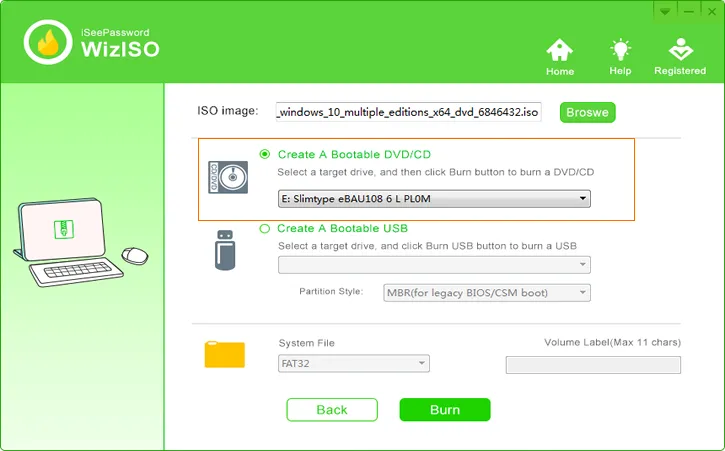Select Create A Bootable USB option
Screen dimensions: 725x451
coord(265,229)
